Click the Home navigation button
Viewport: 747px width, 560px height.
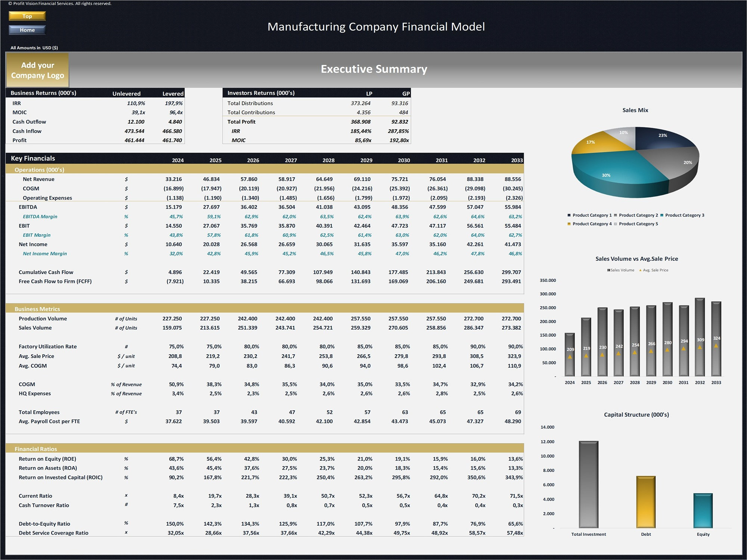27,30
